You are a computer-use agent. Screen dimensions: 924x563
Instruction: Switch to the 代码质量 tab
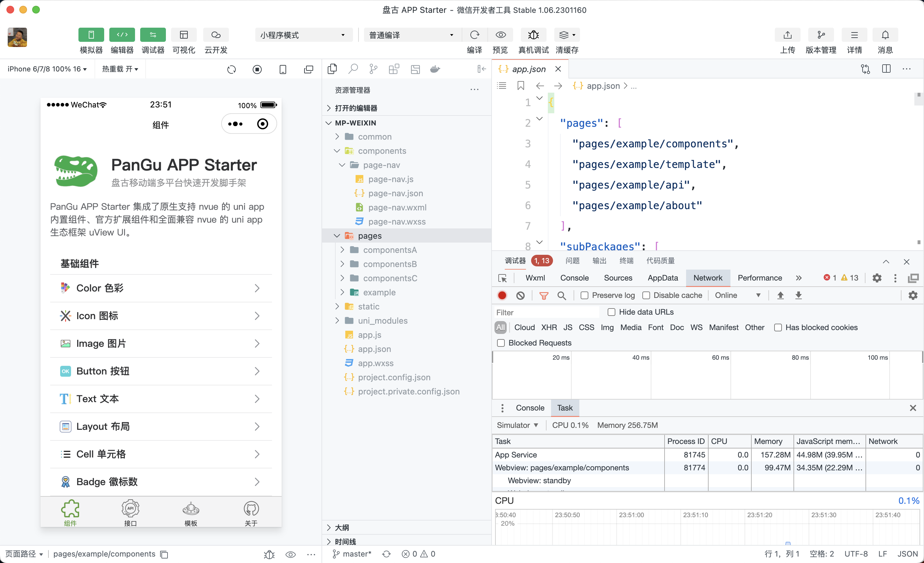[660, 261]
